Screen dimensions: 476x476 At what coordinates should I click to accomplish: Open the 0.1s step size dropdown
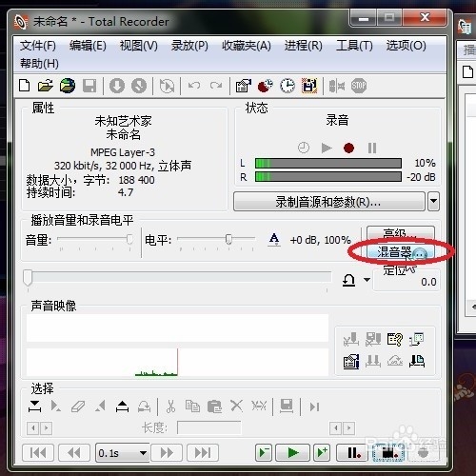click(143, 452)
